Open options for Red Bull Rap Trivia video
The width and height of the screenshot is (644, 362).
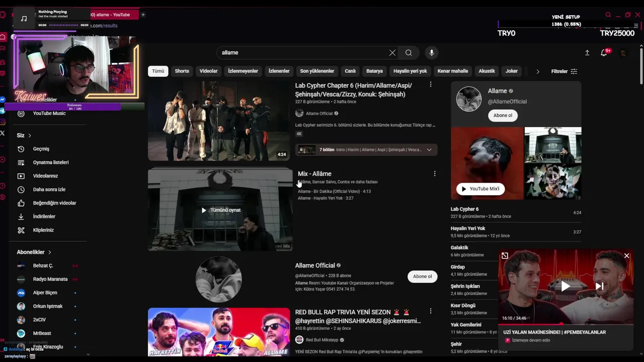(430, 311)
